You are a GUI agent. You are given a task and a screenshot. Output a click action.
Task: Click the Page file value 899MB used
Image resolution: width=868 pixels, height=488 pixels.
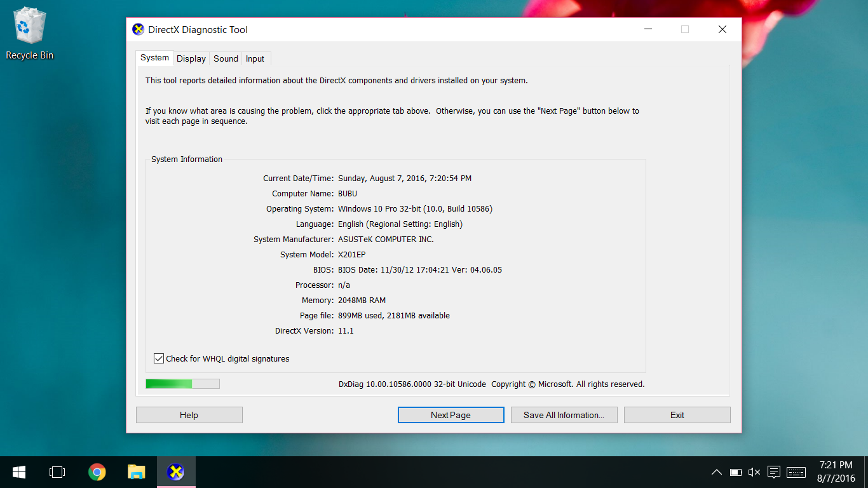394,316
